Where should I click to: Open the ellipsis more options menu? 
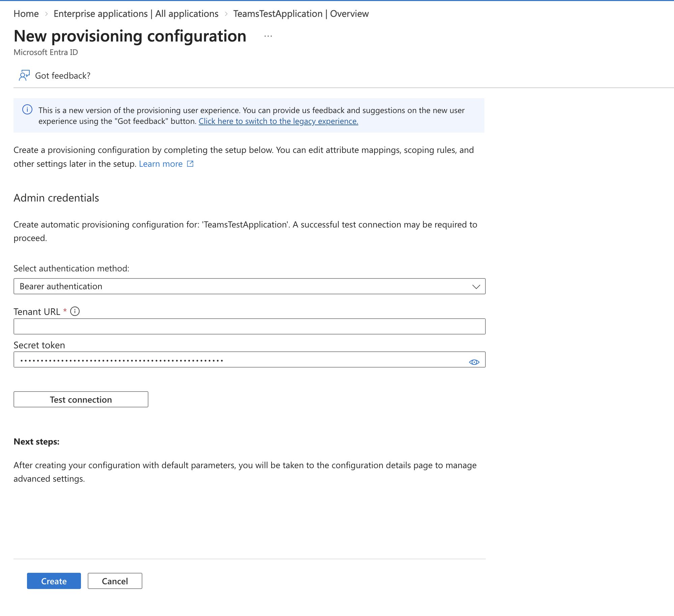tap(268, 36)
